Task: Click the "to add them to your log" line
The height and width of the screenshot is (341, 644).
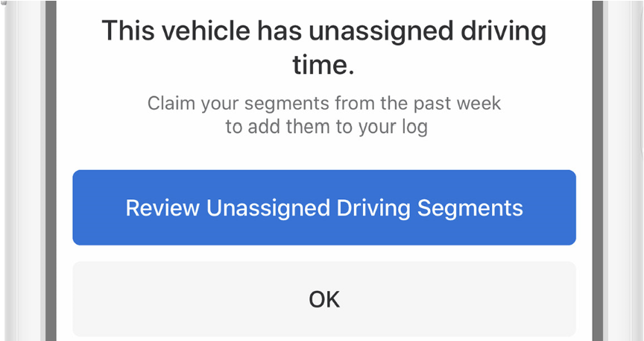Action: point(326,127)
